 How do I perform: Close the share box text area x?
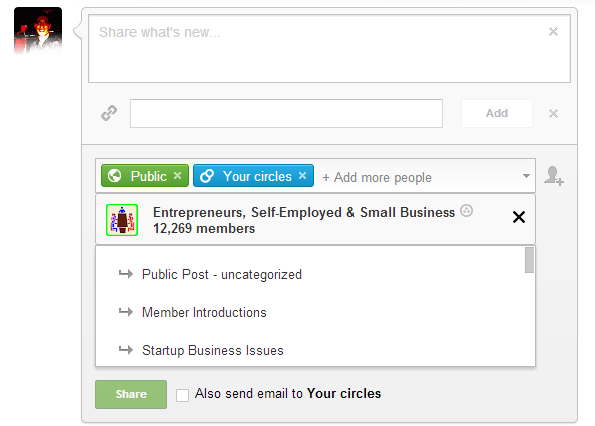coord(553,31)
